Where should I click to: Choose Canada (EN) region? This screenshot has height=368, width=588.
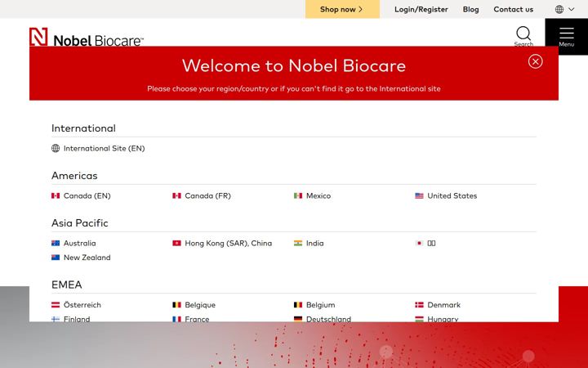pos(87,195)
